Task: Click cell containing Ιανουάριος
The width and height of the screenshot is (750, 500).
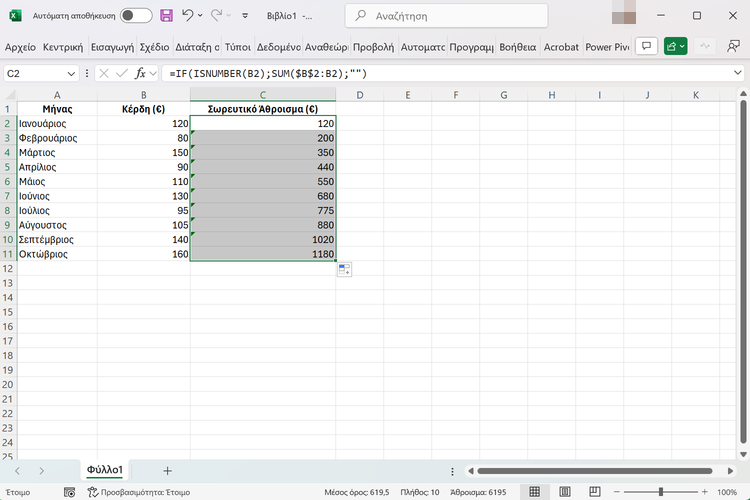Action: (x=57, y=123)
